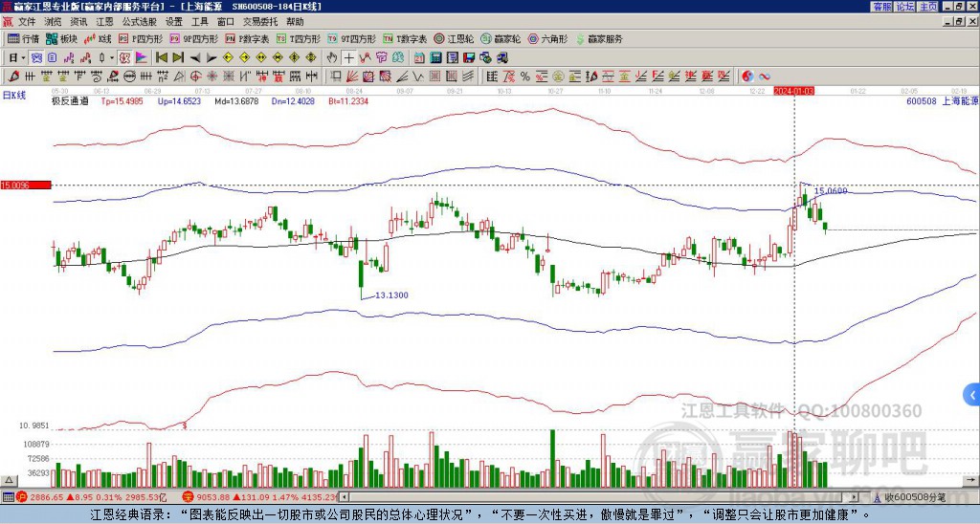The image size is (980, 524).
Task: Open the 行情 quotes view
Action: click(23, 38)
